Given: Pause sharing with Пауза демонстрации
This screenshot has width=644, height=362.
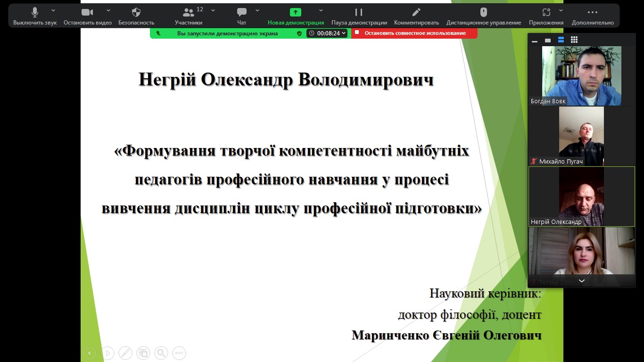Looking at the screenshot, I should pyautogui.click(x=359, y=16).
